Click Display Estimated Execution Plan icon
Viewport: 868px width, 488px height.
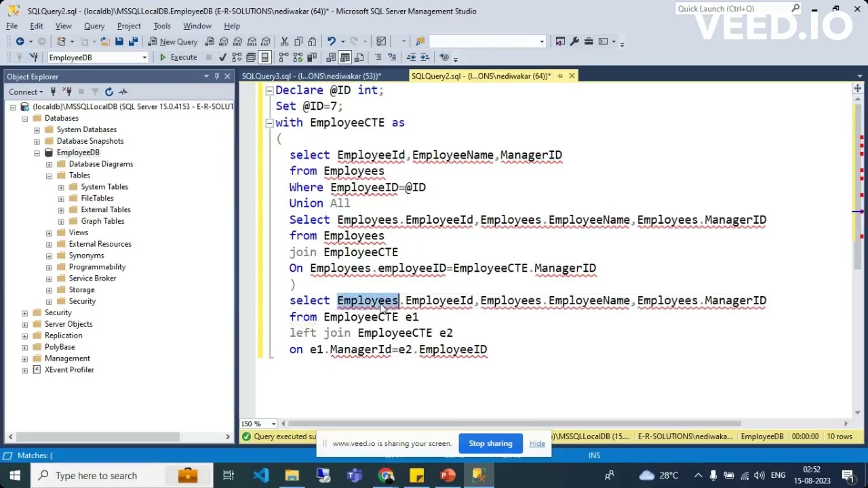(x=237, y=58)
